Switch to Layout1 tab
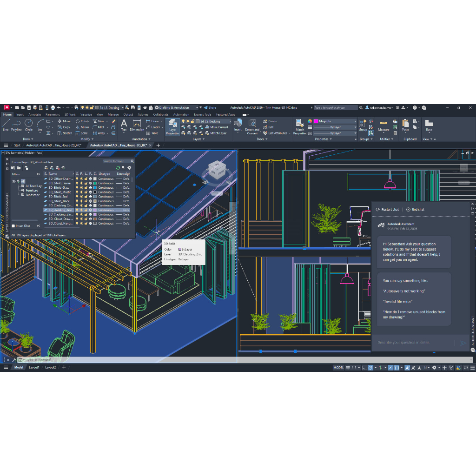Screen dimensions: 476x476 (34, 367)
